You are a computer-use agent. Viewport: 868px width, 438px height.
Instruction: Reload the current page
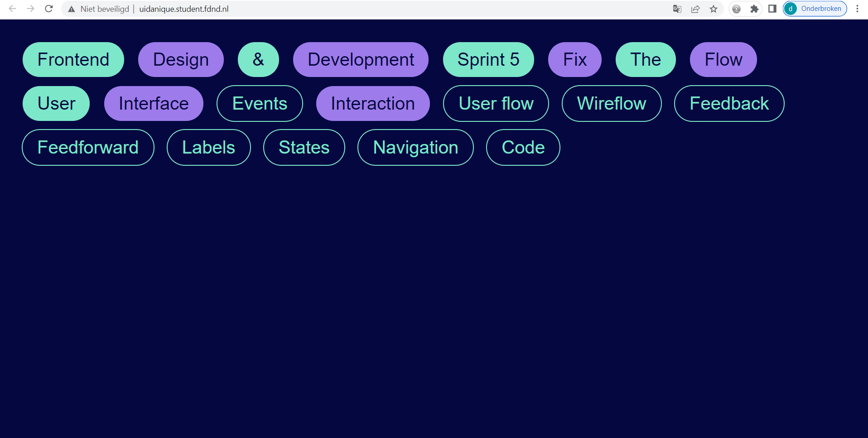pos(48,9)
